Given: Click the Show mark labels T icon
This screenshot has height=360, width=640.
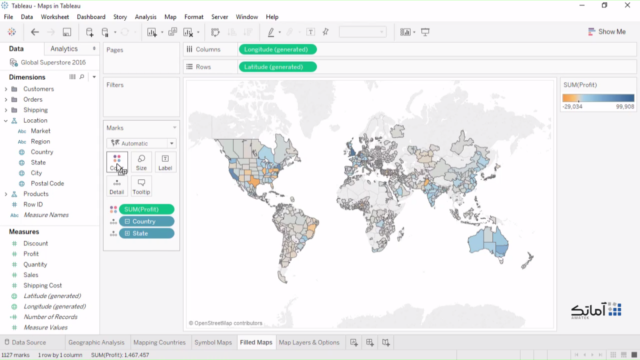Looking at the screenshot, I should coord(311,32).
